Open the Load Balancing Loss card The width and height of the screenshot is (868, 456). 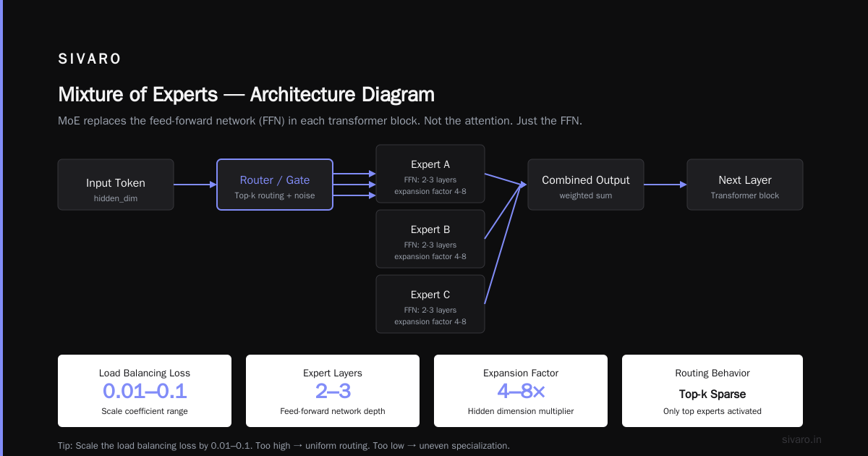coord(145,391)
